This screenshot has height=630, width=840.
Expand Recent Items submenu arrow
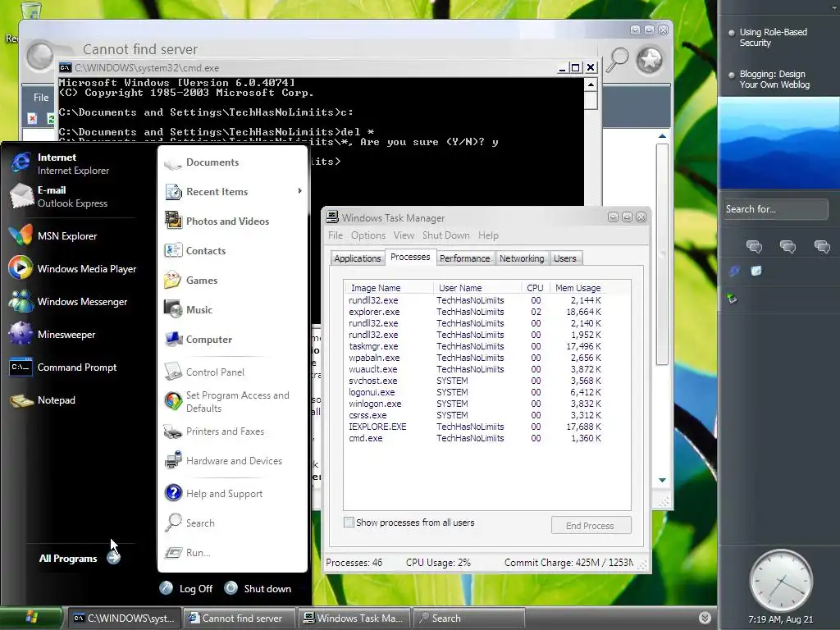click(300, 191)
